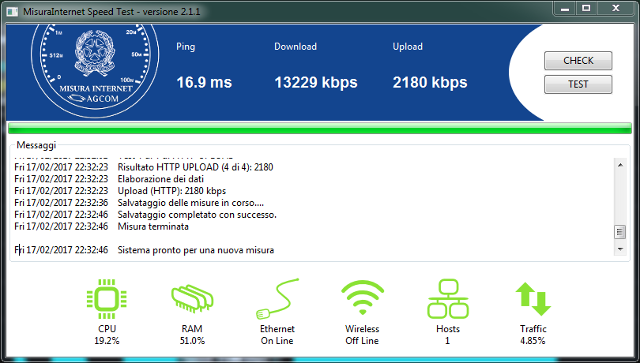The width and height of the screenshot is (640, 363).
Task: Click the Ping label
Action: tap(185, 47)
